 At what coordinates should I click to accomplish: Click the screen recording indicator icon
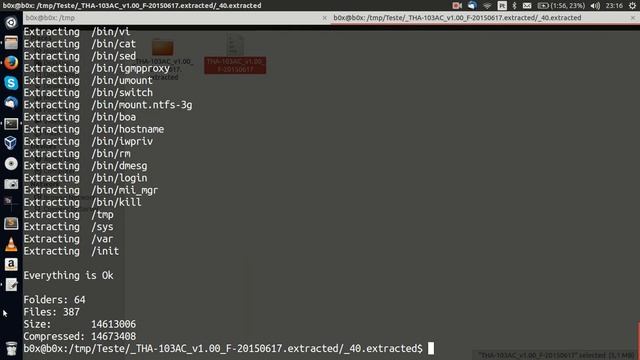457,5
